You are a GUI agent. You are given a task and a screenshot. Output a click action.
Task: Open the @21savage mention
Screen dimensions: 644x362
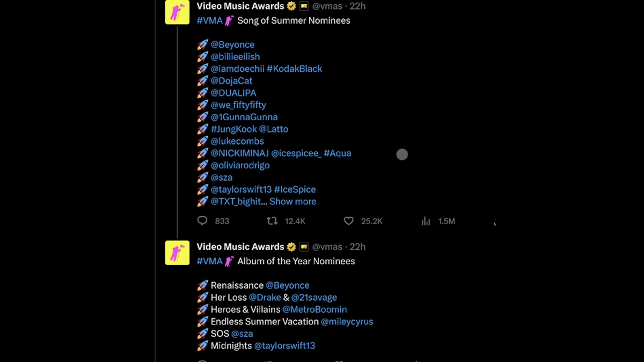point(314,298)
